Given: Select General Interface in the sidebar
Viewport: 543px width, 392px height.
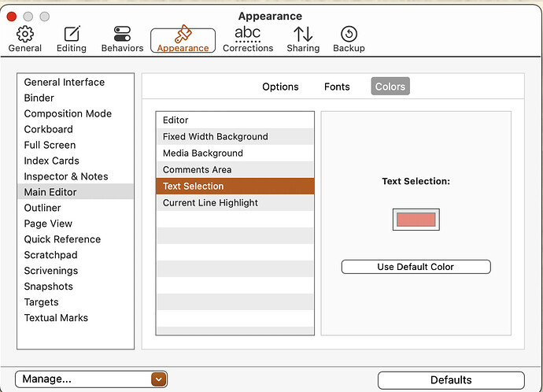Looking at the screenshot, I should (75, 83).
